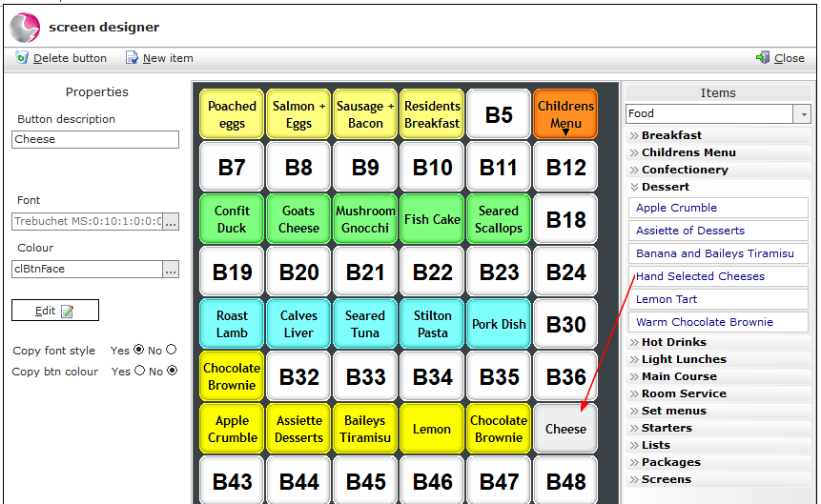Select the Goats Cheese button
821x504 pixels.
pyautogui.click(x=298, y=219)
